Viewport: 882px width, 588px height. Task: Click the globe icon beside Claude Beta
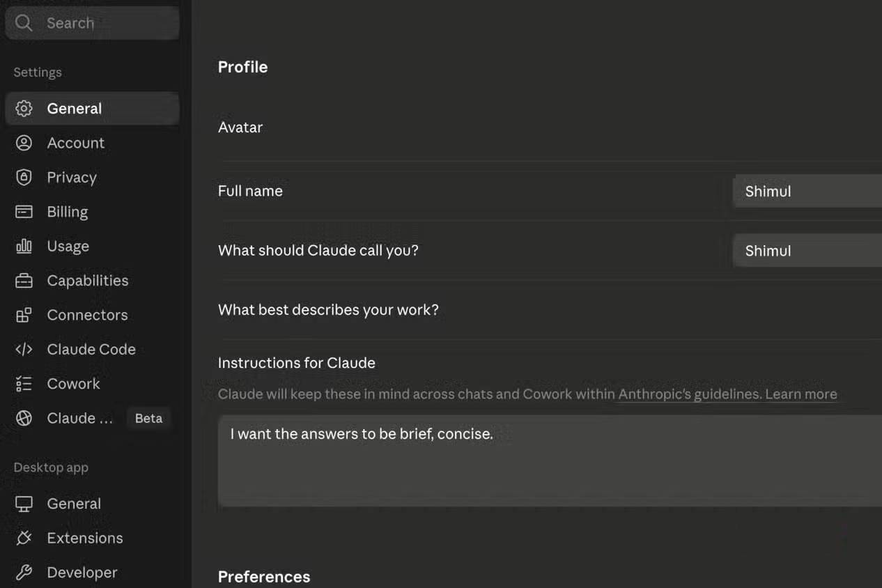click(24, 418)
